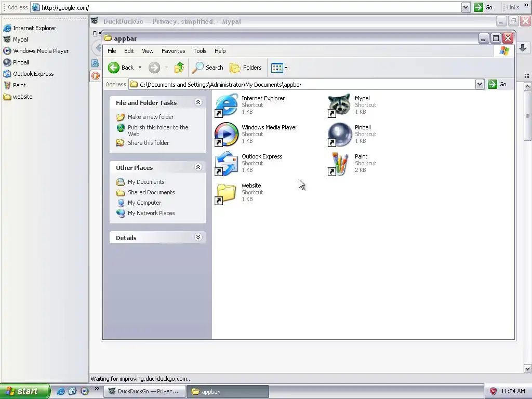Click Go button in Explorer address bar
Image resolution: width=532 pixels, height=399 pixels.
[x=497, y=84]
